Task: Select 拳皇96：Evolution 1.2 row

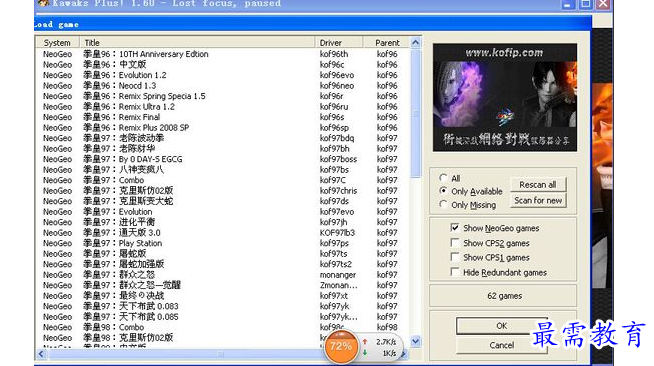Action: 222,75
